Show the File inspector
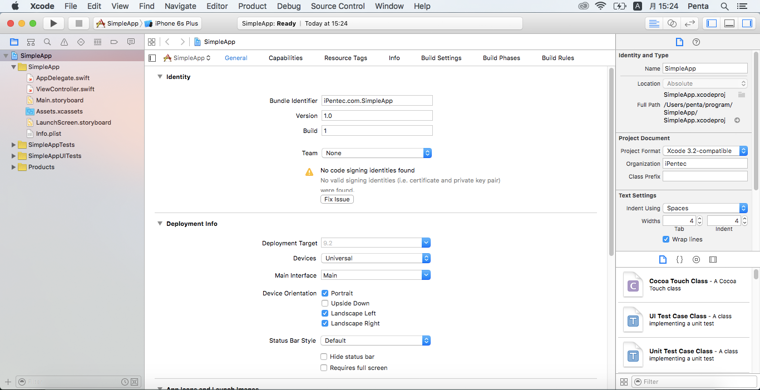The image size is (760, 390). click(680, 42)
